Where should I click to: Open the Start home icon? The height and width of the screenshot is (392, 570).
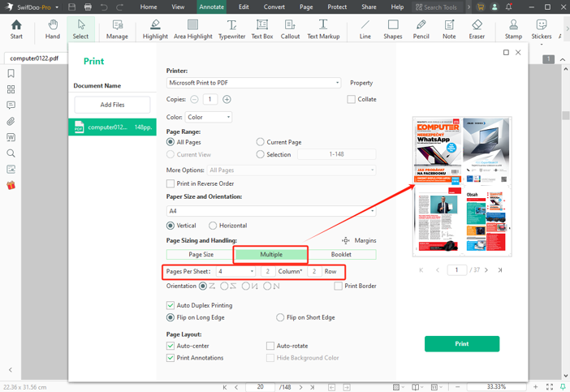(16, 29)
